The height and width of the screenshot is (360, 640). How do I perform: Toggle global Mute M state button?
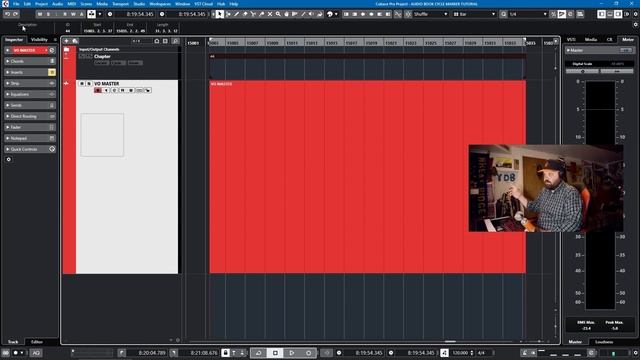[40, 14]
